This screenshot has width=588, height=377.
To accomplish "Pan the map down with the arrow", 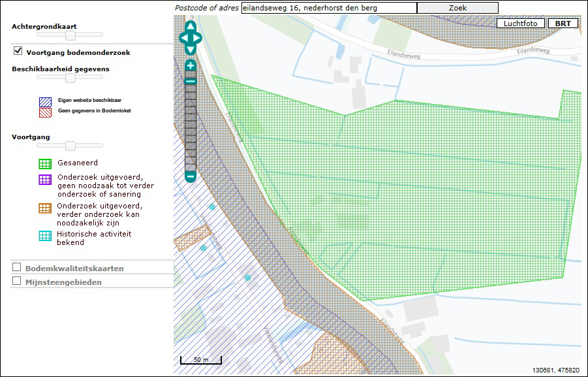I will pos(191,50).
